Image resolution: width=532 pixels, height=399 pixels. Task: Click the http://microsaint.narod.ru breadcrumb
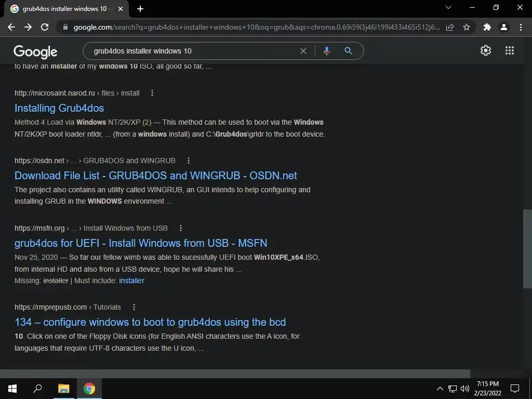[x=55, y=93]
